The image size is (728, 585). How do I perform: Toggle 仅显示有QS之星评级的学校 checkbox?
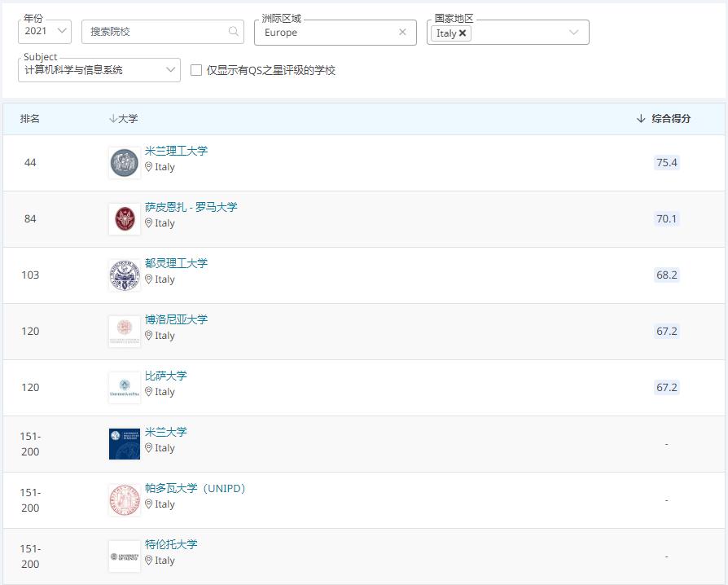(196, 70)
